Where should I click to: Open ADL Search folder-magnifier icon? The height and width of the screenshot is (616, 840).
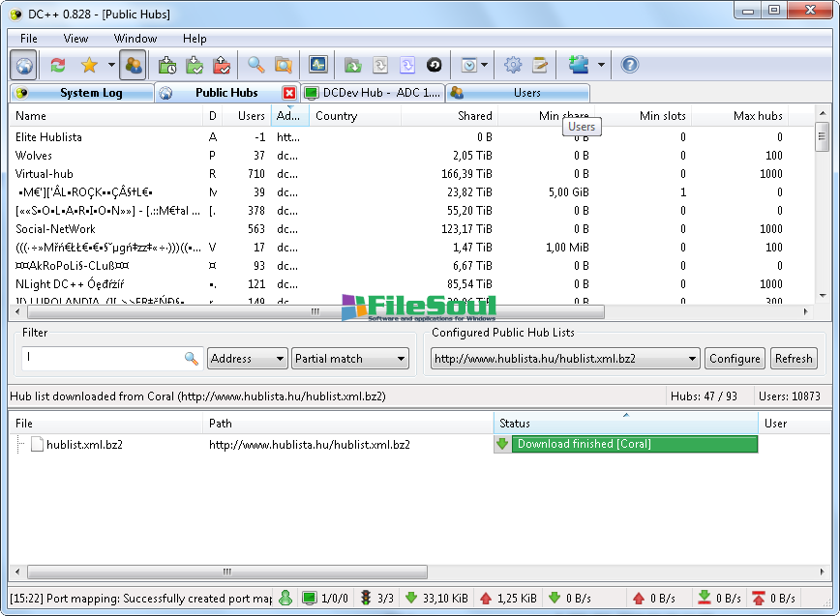coord(284,66)
